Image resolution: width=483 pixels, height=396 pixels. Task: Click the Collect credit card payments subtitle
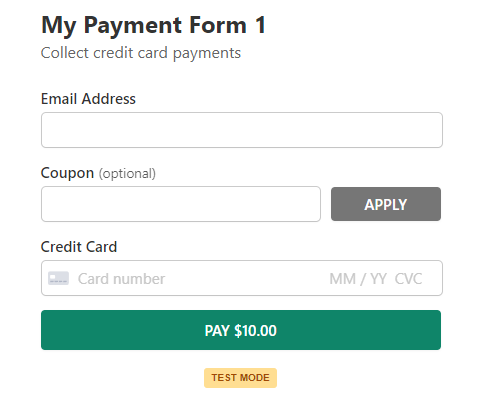click(x=141, y=53)
